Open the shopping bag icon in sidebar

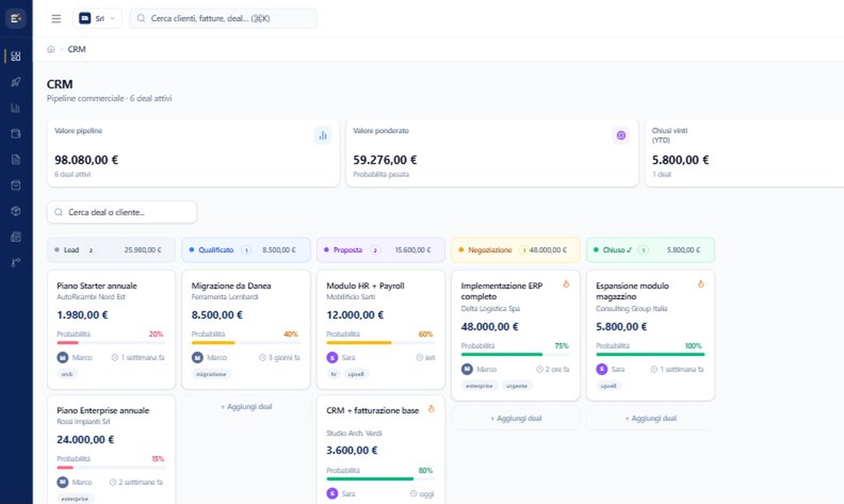16,185
